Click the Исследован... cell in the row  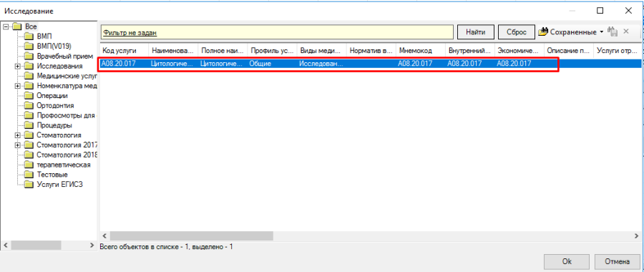click(321, 64)
